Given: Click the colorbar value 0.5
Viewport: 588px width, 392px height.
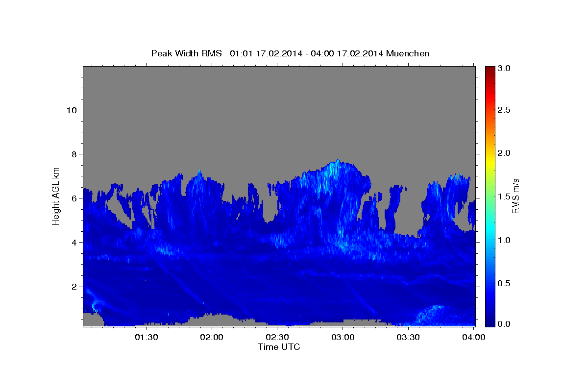Looking at the screenshot, I should coord(505,283).
